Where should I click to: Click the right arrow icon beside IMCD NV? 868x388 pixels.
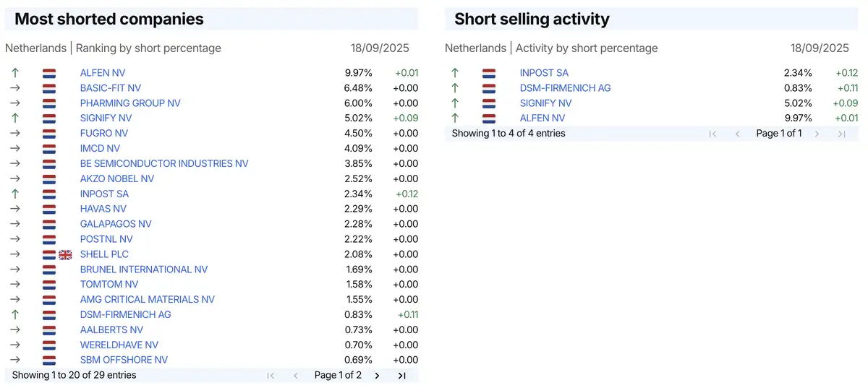[15, 149]
